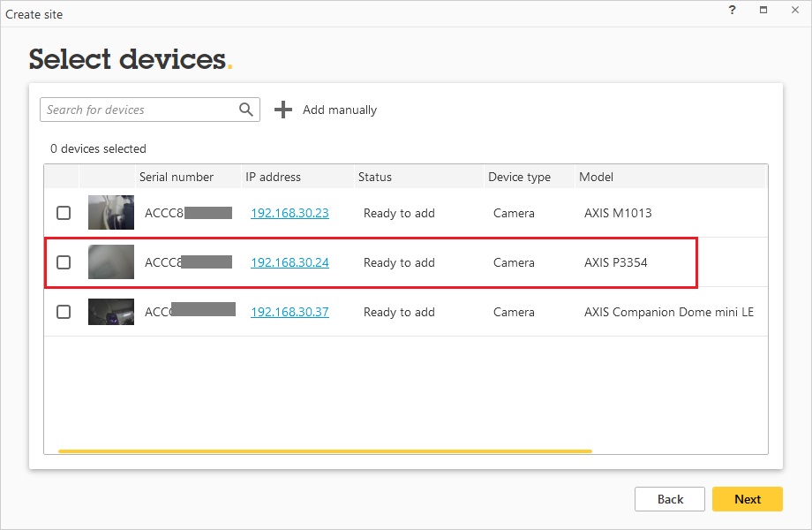
Task: Sort by the Serial number column header
Action: pyautogui.click(x=177, y=177)
